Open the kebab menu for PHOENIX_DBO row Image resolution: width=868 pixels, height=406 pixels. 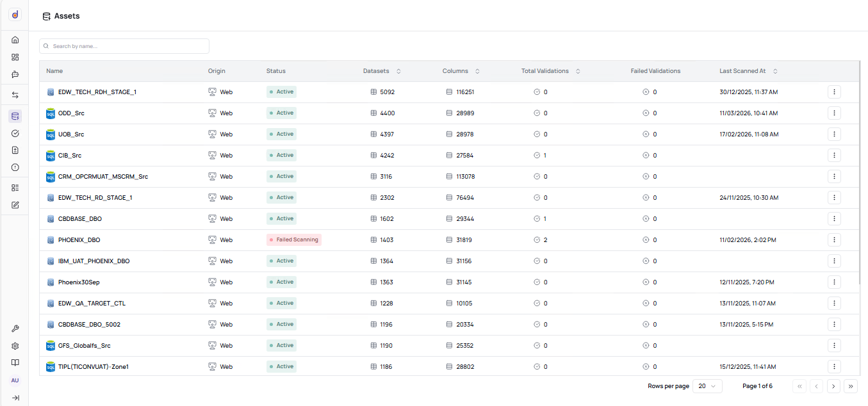(834, 240)
